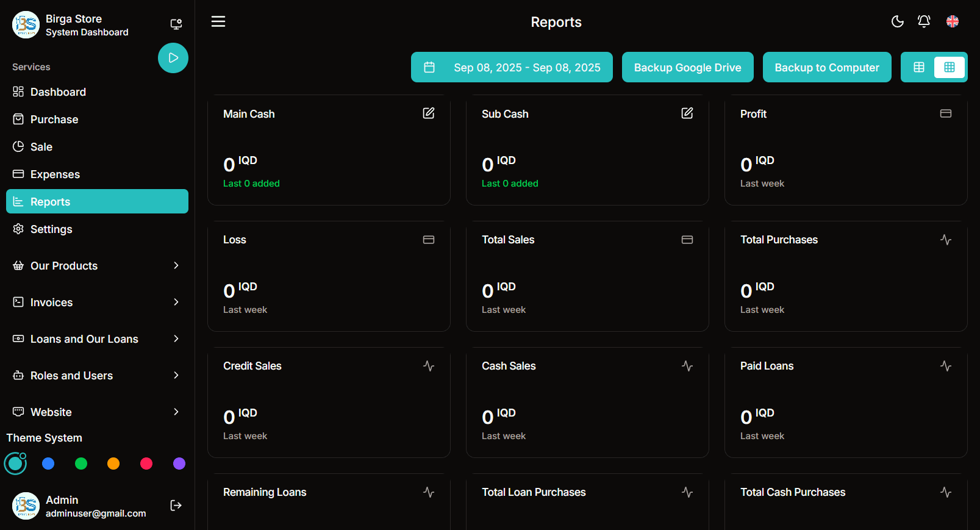Toggle dark mode with moon icon
The image size is (980, 530).
(897, 22)
